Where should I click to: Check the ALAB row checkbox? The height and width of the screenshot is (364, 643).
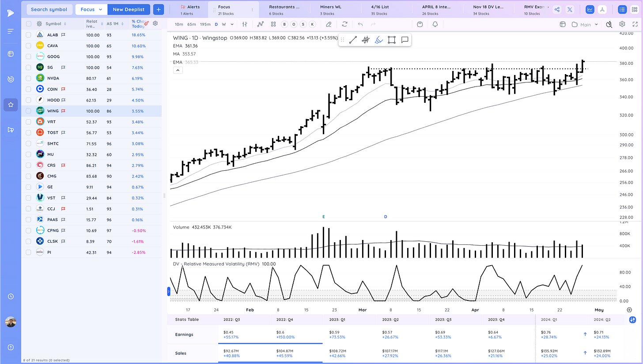pyautogui.click(x=29, y=34)
